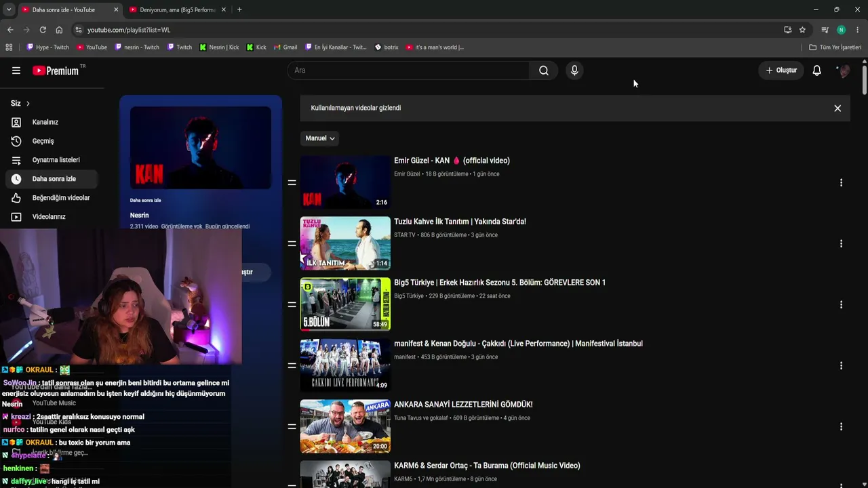Open the YouTube guide hamburger menu
The width and height of the screenshot is (868, 488).
(x=16, y=70)
